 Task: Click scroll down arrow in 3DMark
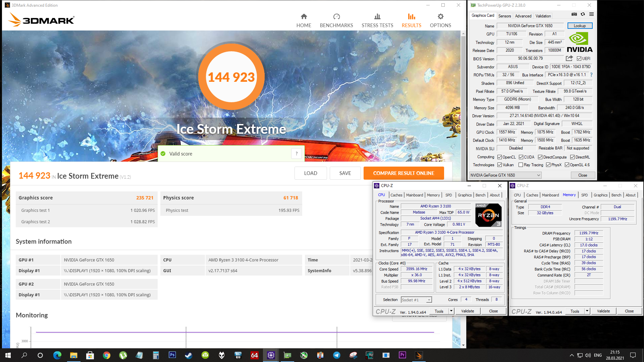pos(463,345)
